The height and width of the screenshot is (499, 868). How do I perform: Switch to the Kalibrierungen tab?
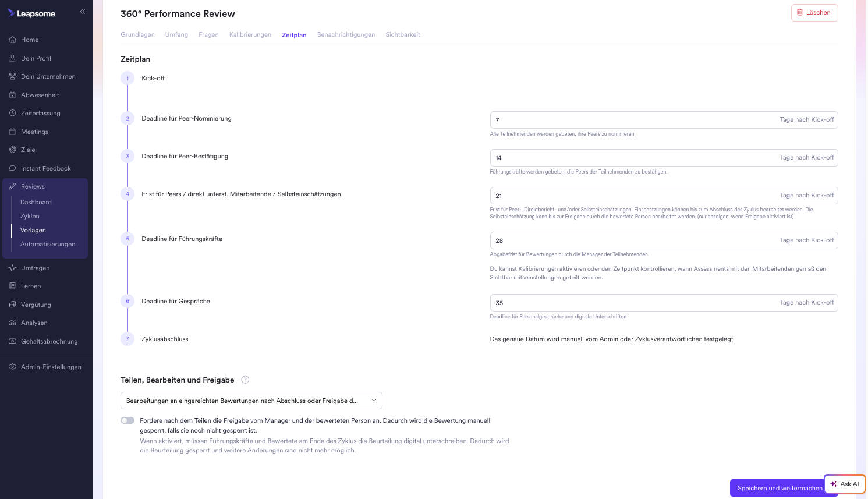[250, 34]
